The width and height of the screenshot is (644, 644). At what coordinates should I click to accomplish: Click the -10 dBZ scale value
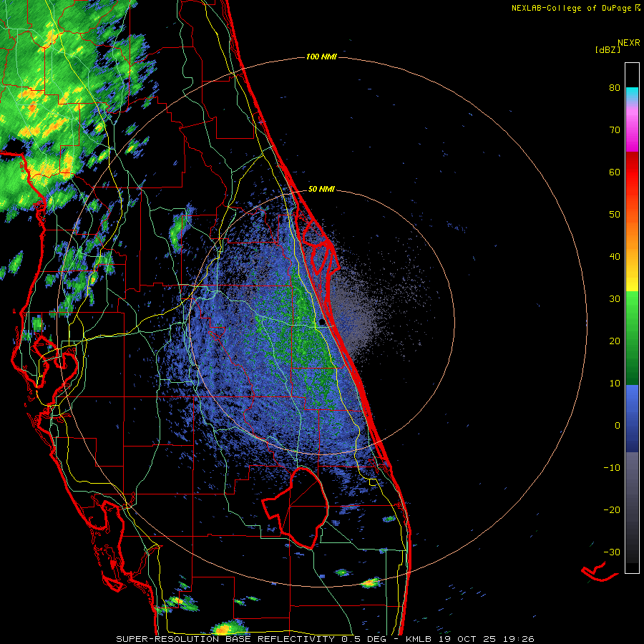coord(612,468)
